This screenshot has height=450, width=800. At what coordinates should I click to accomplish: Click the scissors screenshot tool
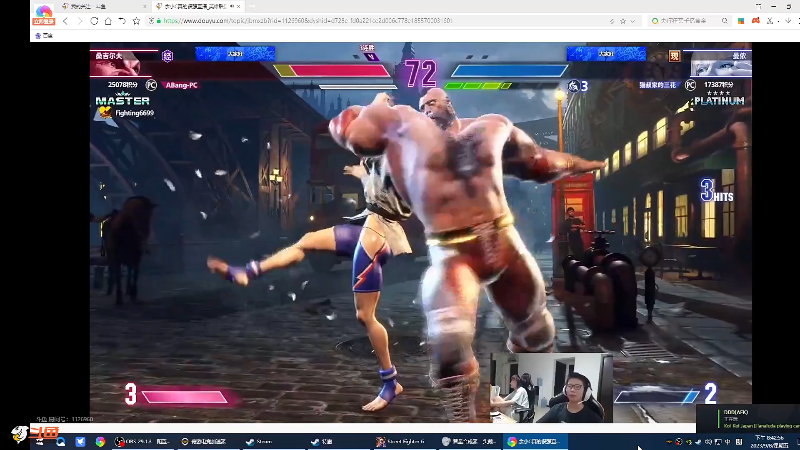tap(770, 21)
